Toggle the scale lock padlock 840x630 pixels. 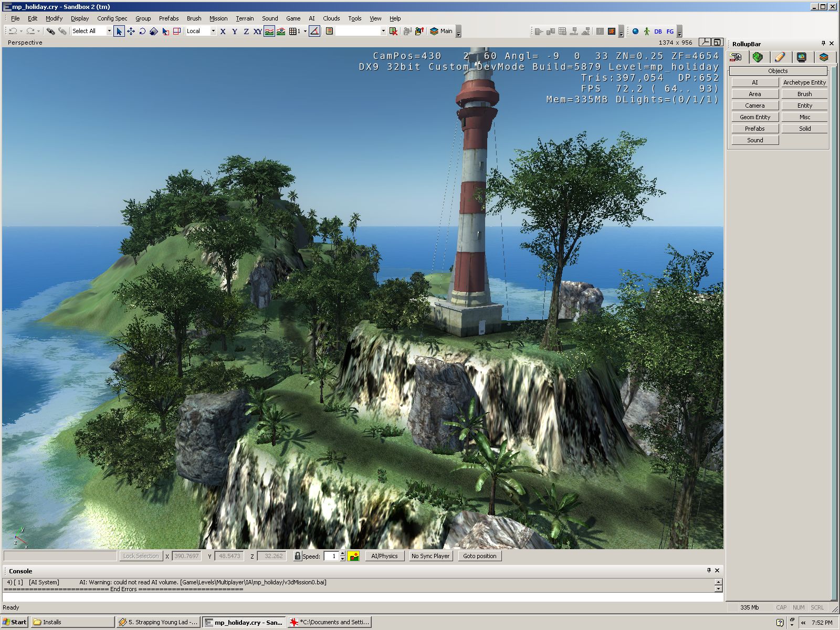coord(297,556)
